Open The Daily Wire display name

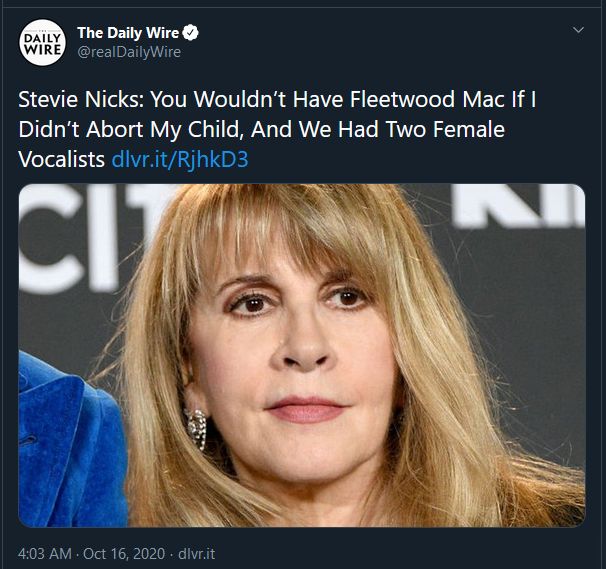tap(128, 33)
